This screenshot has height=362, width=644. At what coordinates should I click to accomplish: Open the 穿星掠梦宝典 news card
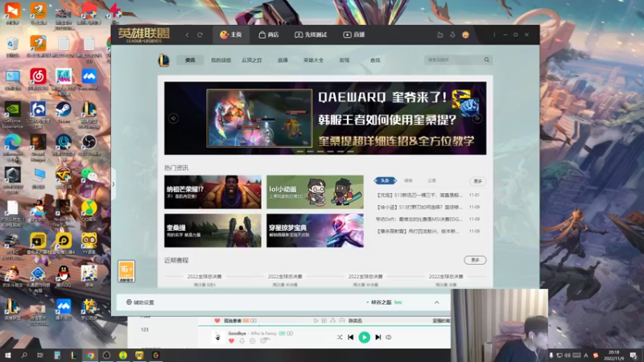(x=315, y=230)
